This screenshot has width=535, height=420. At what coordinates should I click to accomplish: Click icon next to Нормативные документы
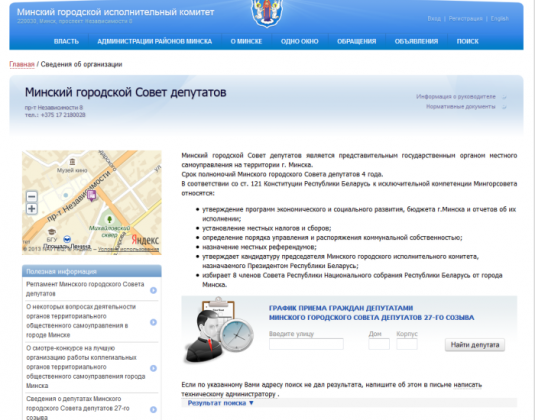[x=504, y=107]
